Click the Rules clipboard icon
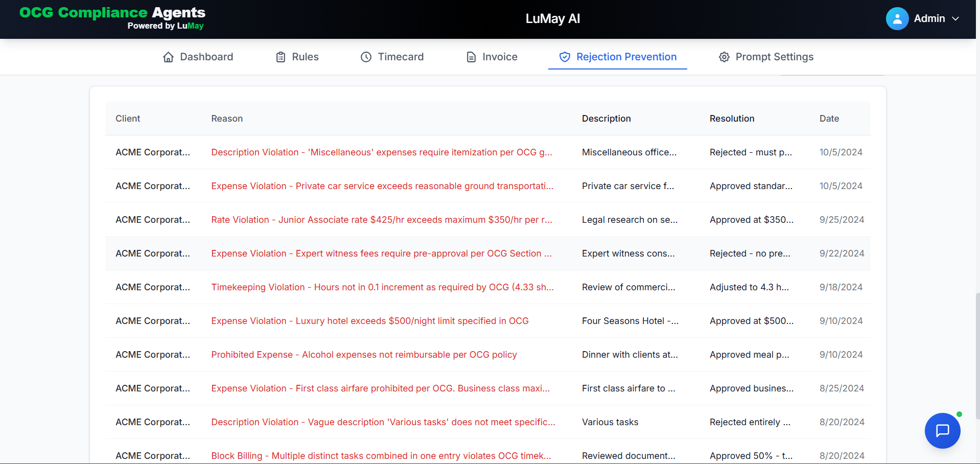This screenshot has width=980, height=464. click(x=281, y=57)
